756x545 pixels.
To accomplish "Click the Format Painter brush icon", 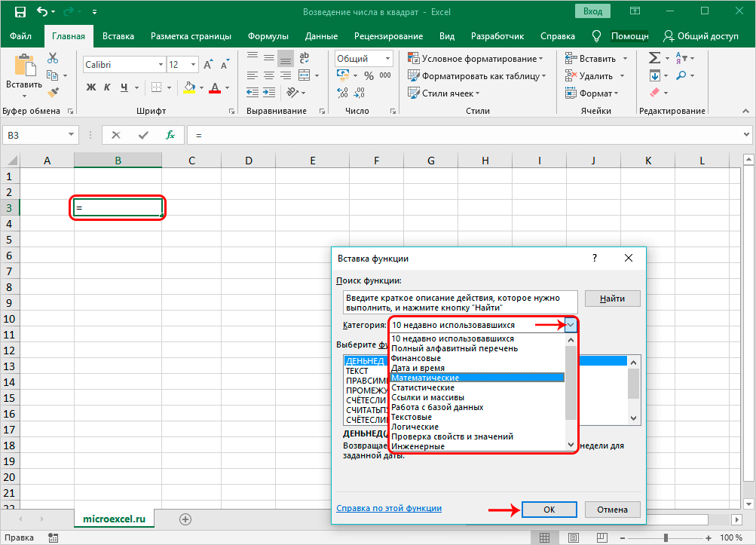I will (x=53, y=93).
